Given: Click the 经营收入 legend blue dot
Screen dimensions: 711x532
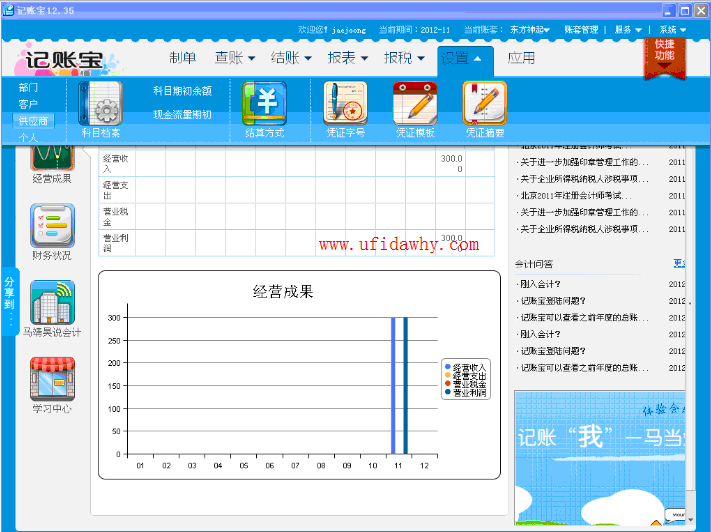Looking at the screenshot, I should click(448, 366).
